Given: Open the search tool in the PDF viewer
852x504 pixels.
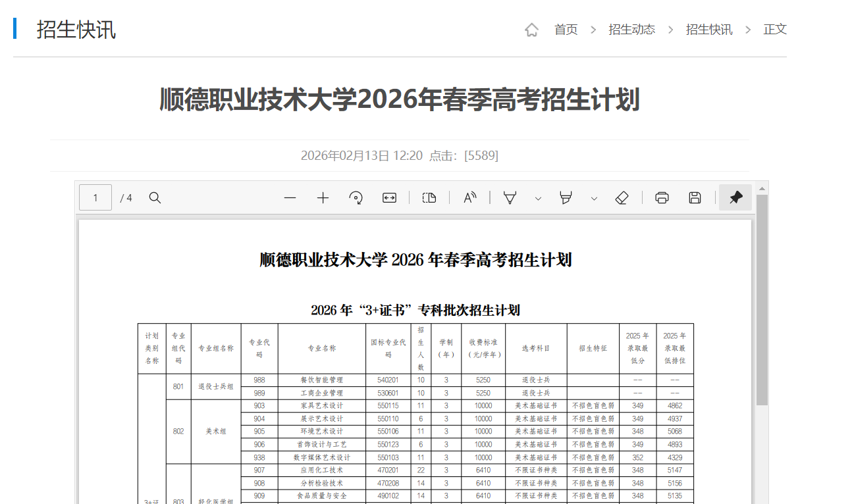Looking at the screenshot, I should [x=155, y=197].
